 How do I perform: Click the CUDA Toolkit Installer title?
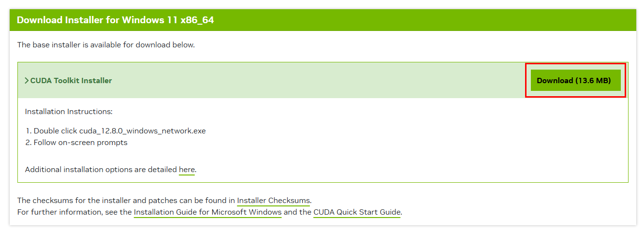pyautogui.click(x=71, y=81)
